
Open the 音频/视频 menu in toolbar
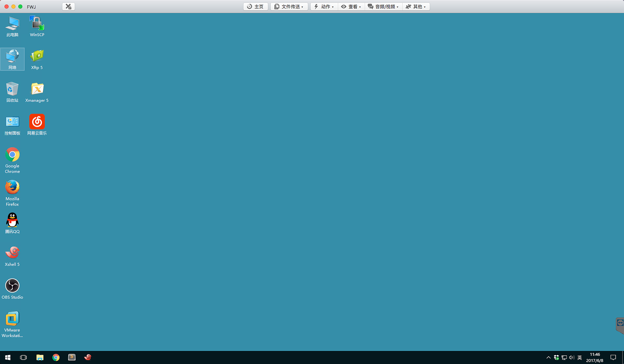coord(383,7)
